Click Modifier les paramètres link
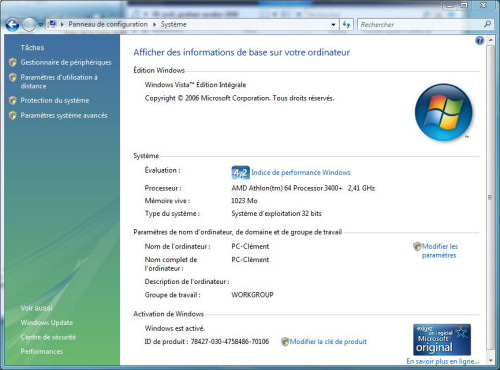The height and width of the screenshot is (370, 500). click(440, 251)
